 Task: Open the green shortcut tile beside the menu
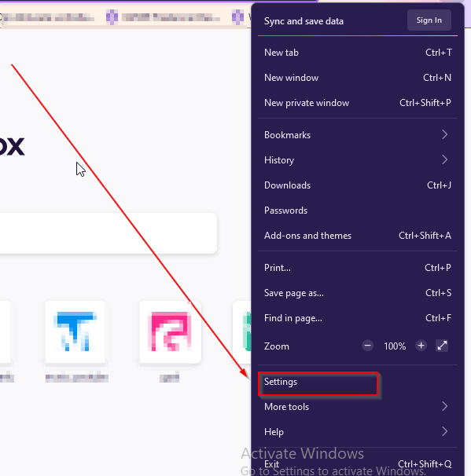tap(242, 331)
